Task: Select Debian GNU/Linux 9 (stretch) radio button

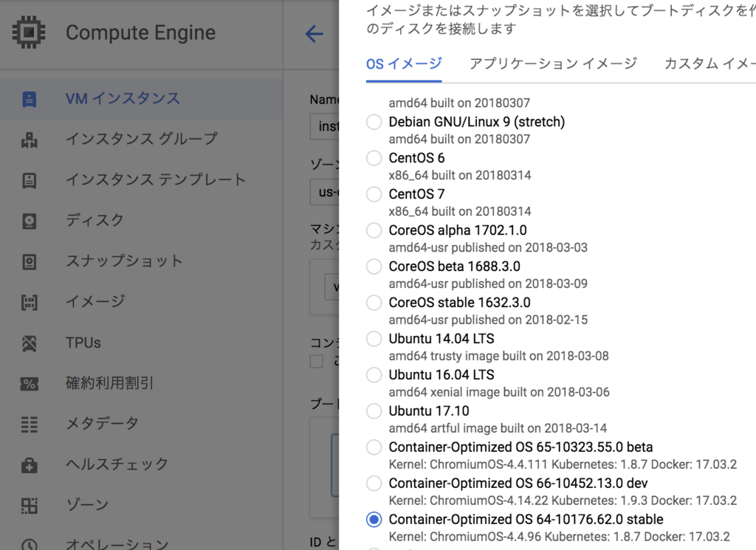Action: [374, 122]
